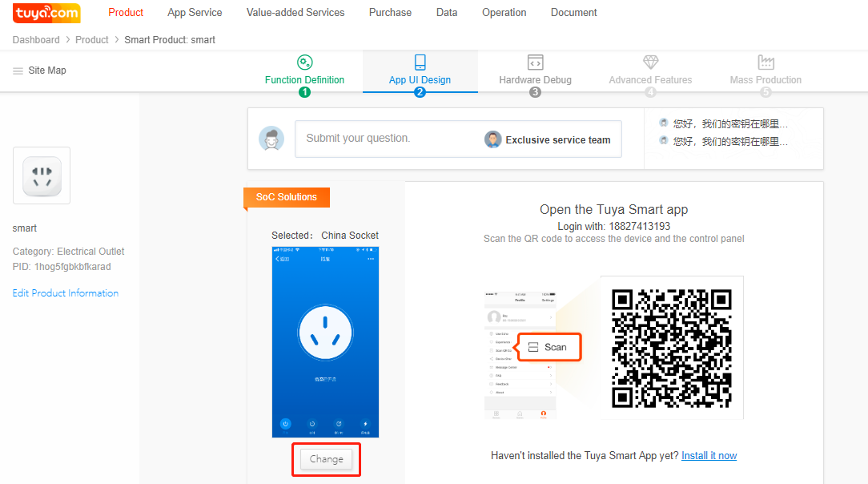Click the Tuya.com logo
This screenshot has width=868, height=484.
(x=46, y=13)
